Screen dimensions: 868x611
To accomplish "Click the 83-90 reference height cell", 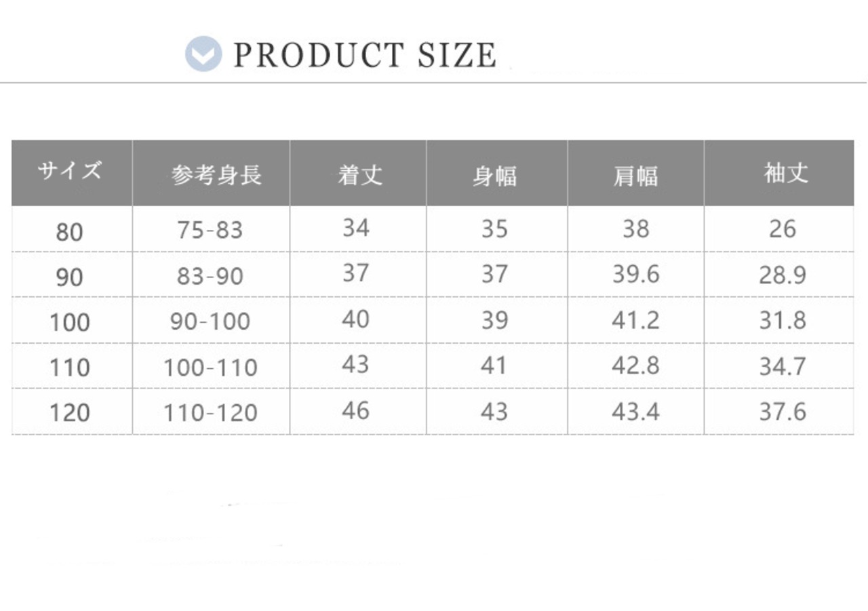I will click(x=210, y=276).
